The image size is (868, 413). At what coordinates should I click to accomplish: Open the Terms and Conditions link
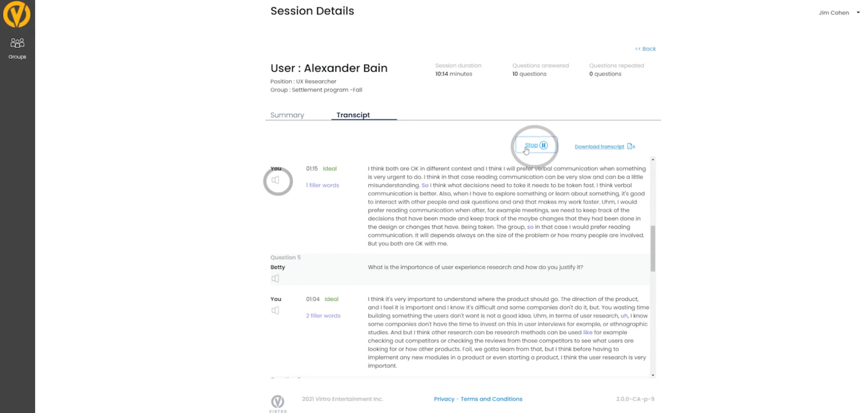pyautogui.click(x=491, y=399)
